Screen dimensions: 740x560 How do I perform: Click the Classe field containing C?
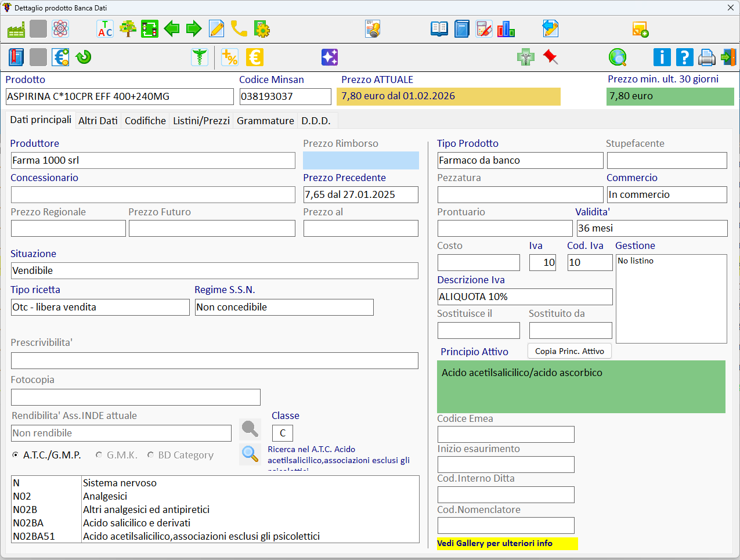283,433
